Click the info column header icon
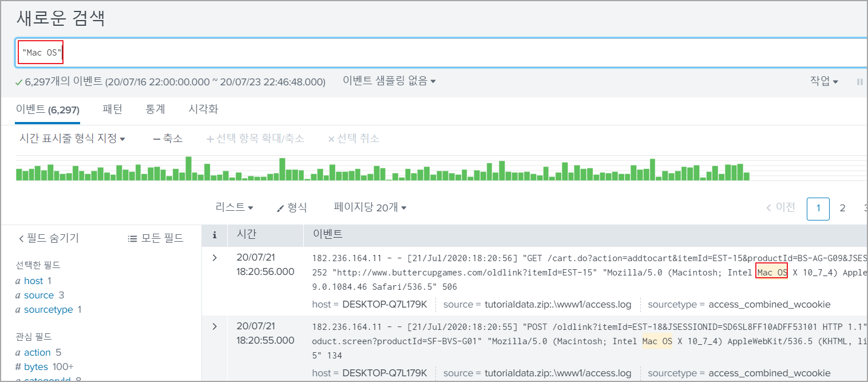The width and height of the screenshot is (868, 382). [x=215, y=234]
